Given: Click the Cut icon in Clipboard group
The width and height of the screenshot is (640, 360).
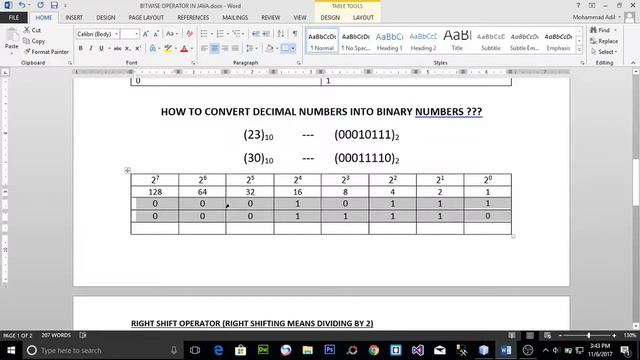Looking at the screenshot, I should (x=27, y=30).
